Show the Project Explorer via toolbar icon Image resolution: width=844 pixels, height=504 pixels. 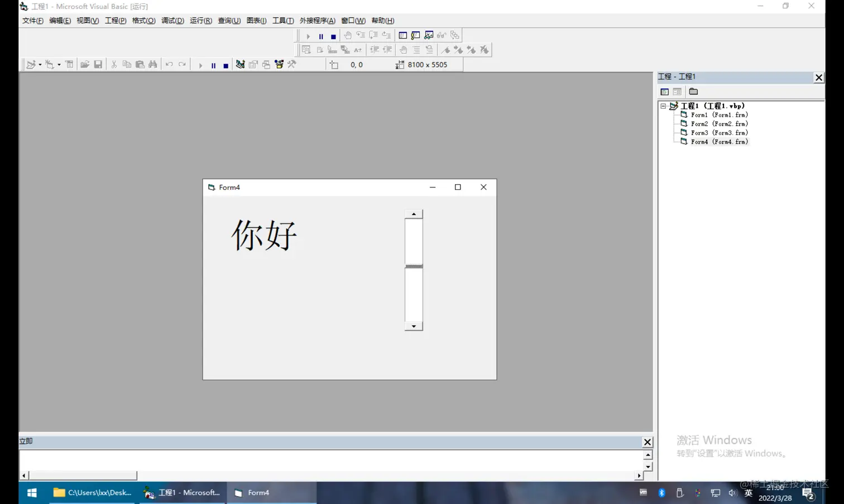[x=240, y=65]
